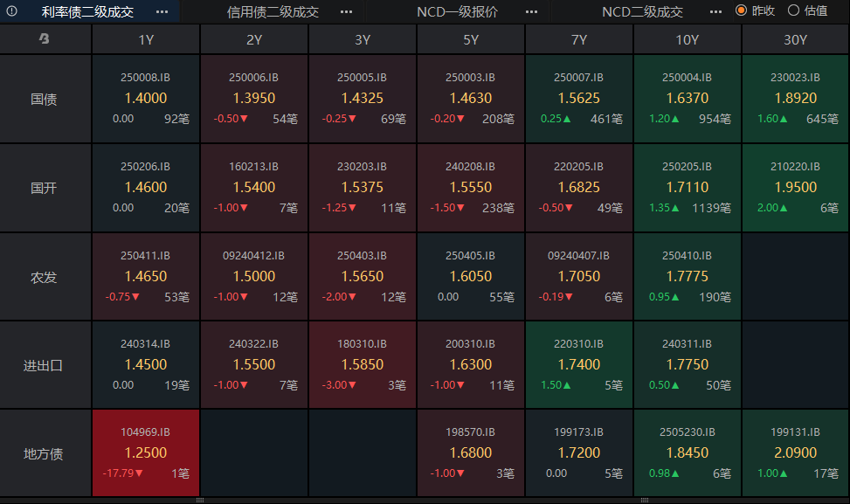Select the 国债 row label
850x504 pixels.
45,100
